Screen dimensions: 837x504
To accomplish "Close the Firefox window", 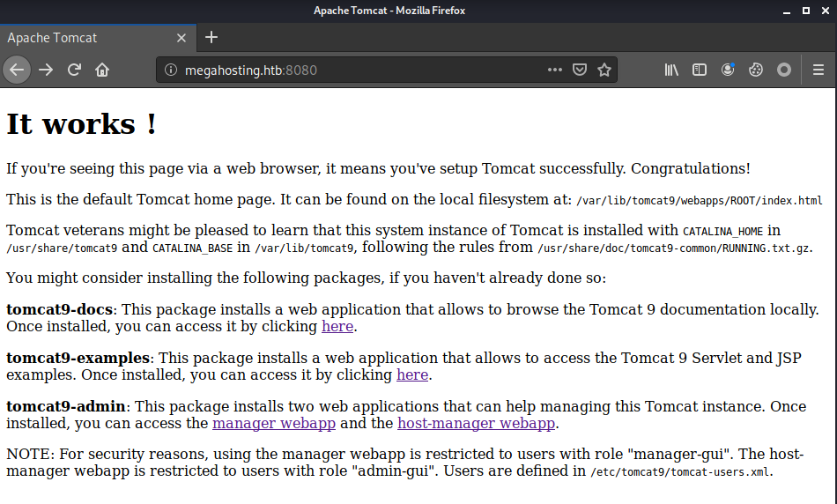I will click(826, 11).
